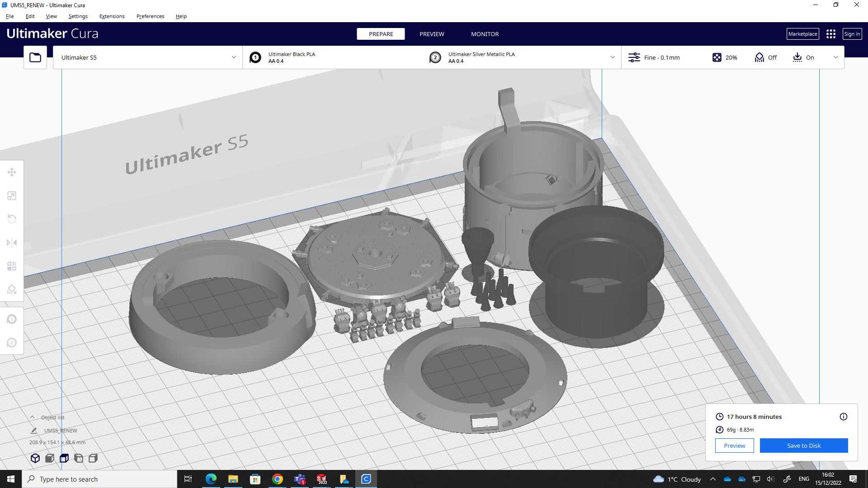Expand the print settings panel chevron
The height and width of the screenshot is (488, 868).
[x=835, y=57]
